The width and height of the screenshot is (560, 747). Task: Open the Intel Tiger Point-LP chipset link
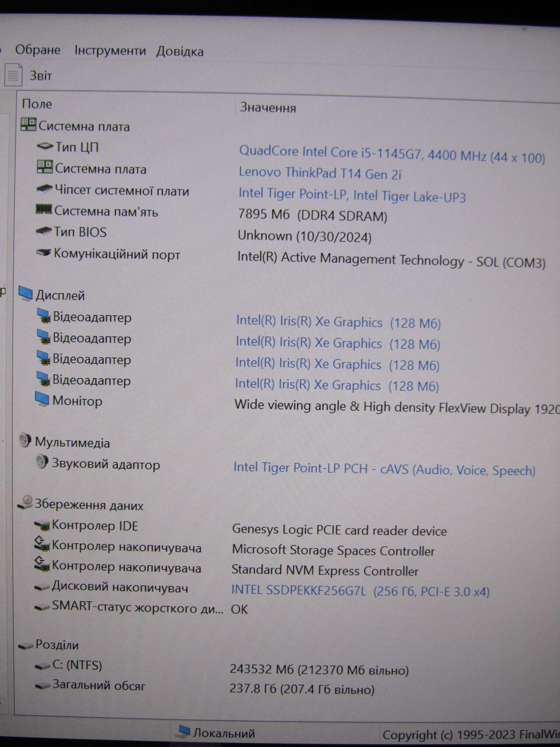pyautogui.click(x=352, y=195)
